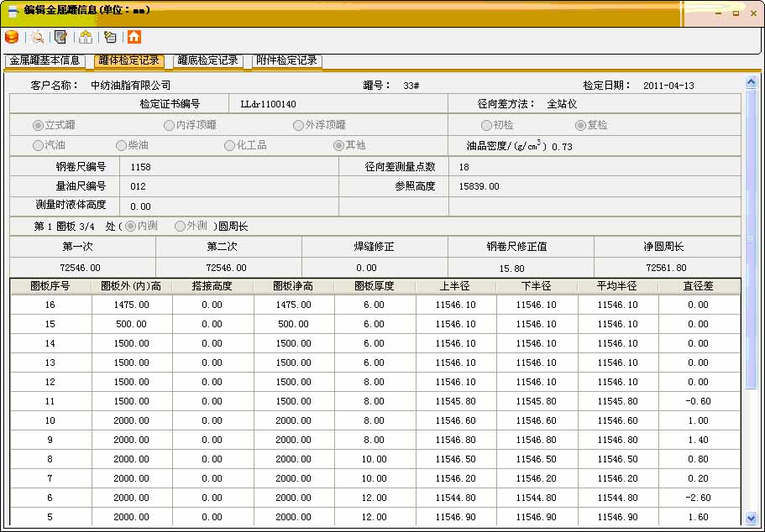This screenshot has height=532, width=765.
Task: Open the search/preview tool icon
Action: tap(36, 37)
